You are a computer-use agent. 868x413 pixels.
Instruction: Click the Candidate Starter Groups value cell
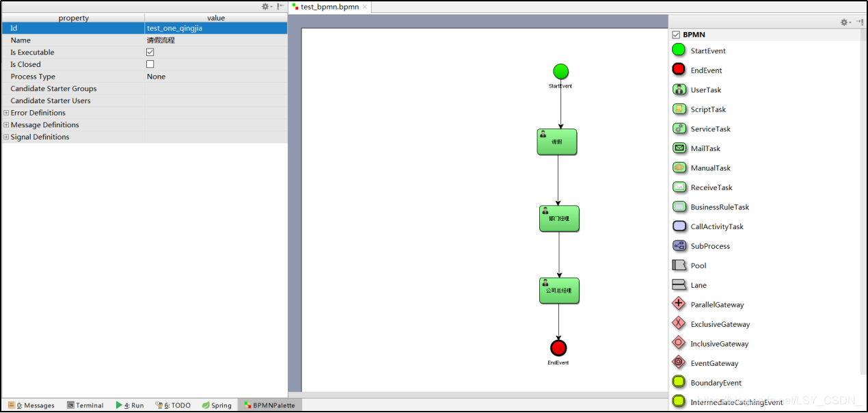click(x=216, y=88)
